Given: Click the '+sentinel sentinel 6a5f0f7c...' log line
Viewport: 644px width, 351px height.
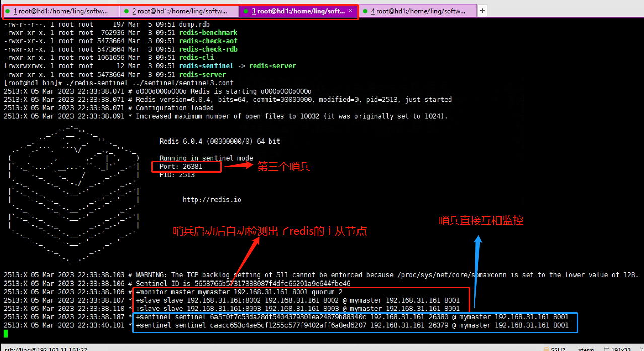Looking at the screenshot, I should click(352, 317).
